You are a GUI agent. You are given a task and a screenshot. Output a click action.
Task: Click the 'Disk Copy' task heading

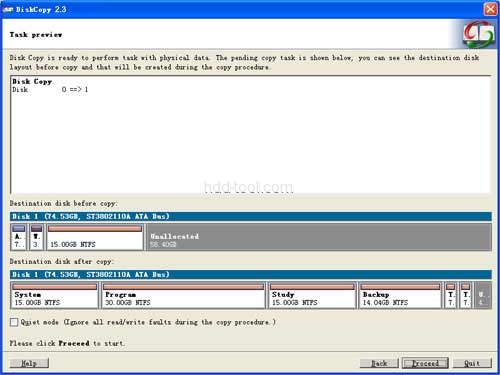(32, 81)
